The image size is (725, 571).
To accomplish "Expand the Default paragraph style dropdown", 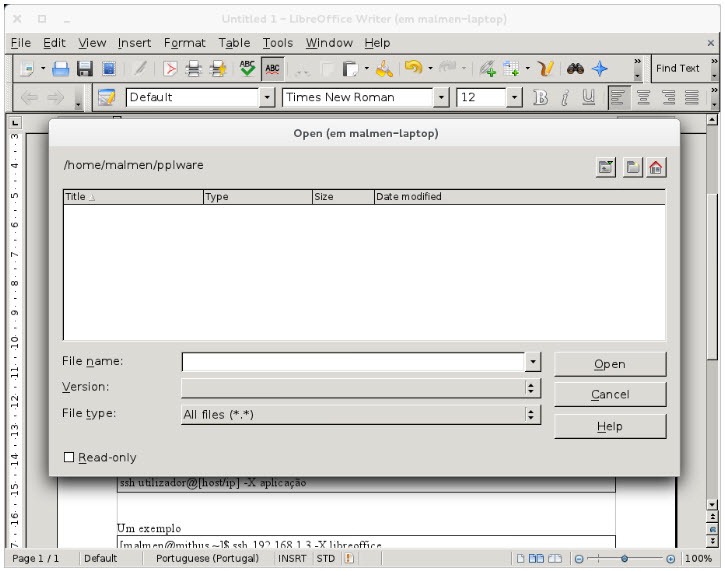I will click(267, 98).
